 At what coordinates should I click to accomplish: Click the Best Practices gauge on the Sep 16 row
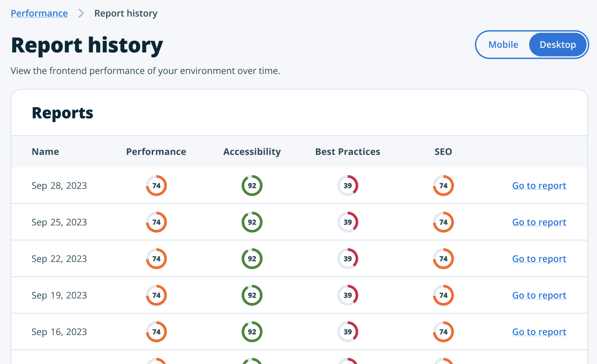pyautogui.click(x=348, y=332)
